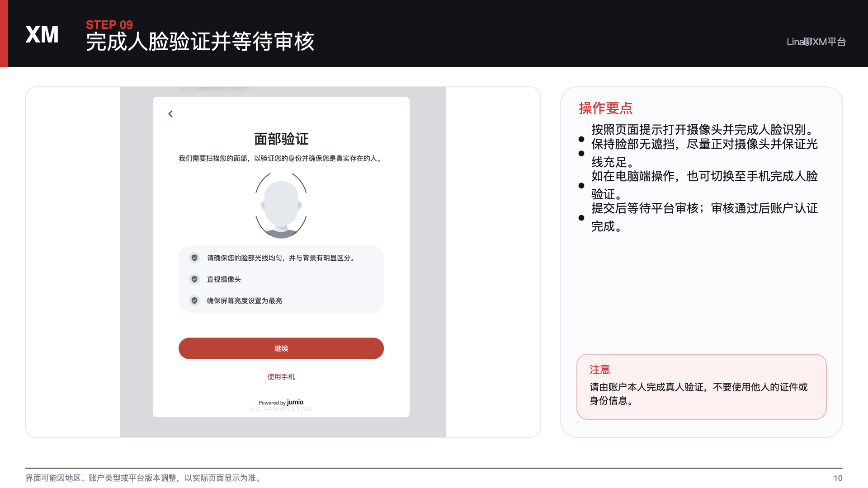This screenshot has width=868, height=488.
Task: Click the red 继续 button
Action: point(281,348)
